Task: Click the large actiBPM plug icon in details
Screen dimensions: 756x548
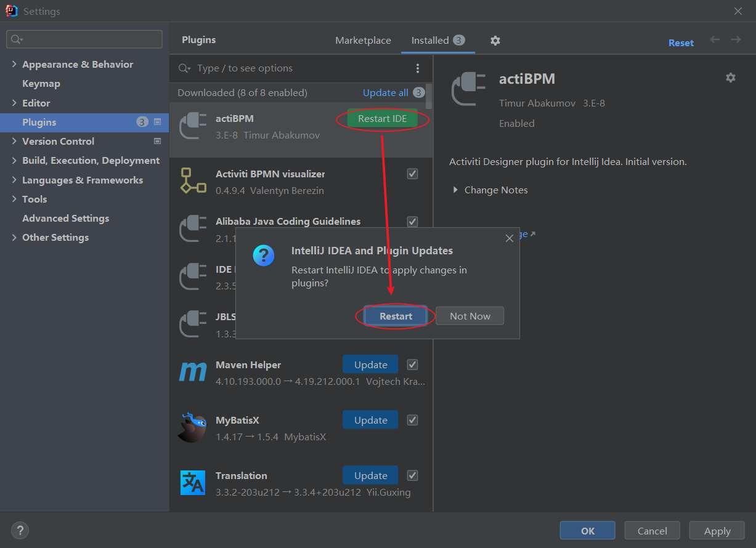Action: point(469,89)
